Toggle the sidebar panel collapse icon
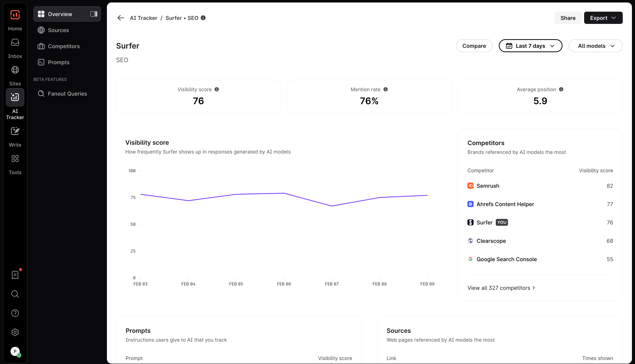 point(94,14)
